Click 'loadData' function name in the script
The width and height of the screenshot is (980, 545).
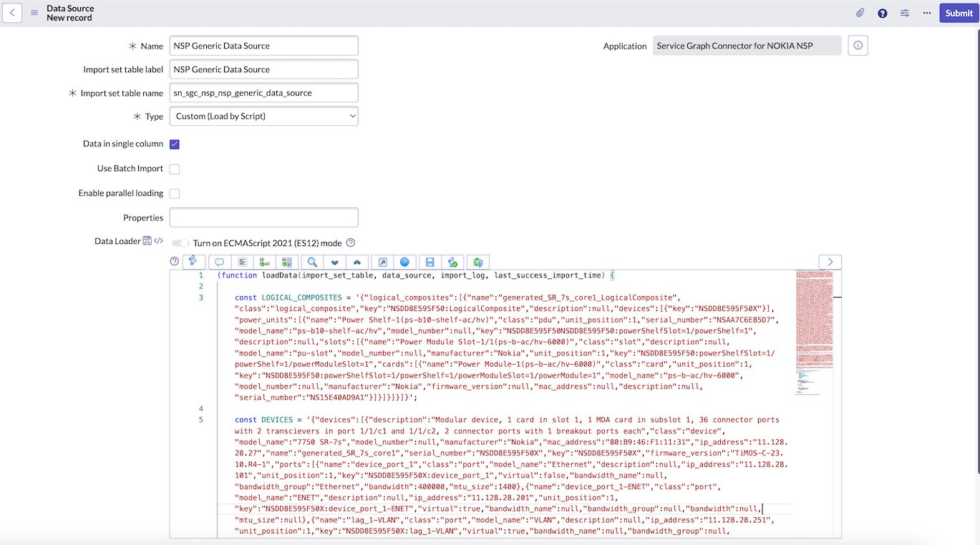point(279,275)
